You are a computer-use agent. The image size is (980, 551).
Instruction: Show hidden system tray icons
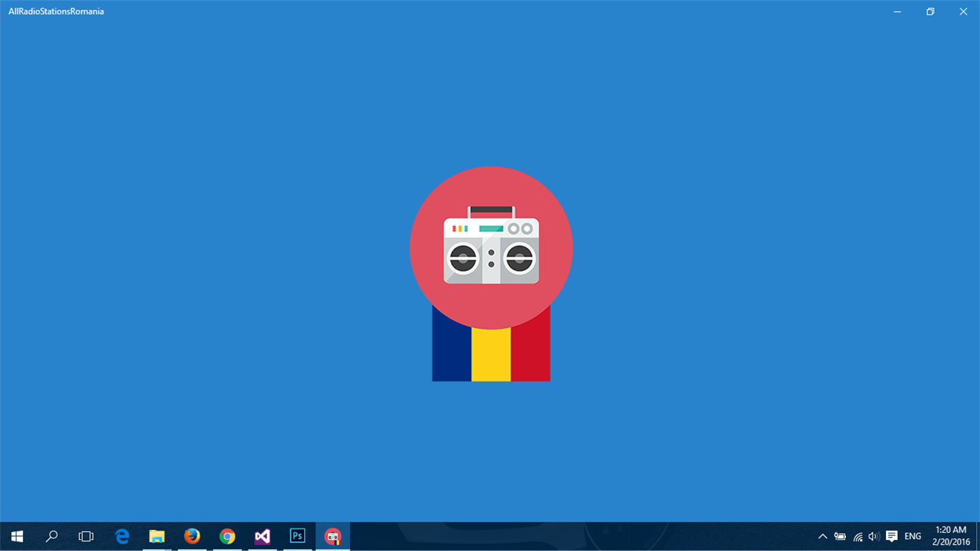tap(823, 537)
